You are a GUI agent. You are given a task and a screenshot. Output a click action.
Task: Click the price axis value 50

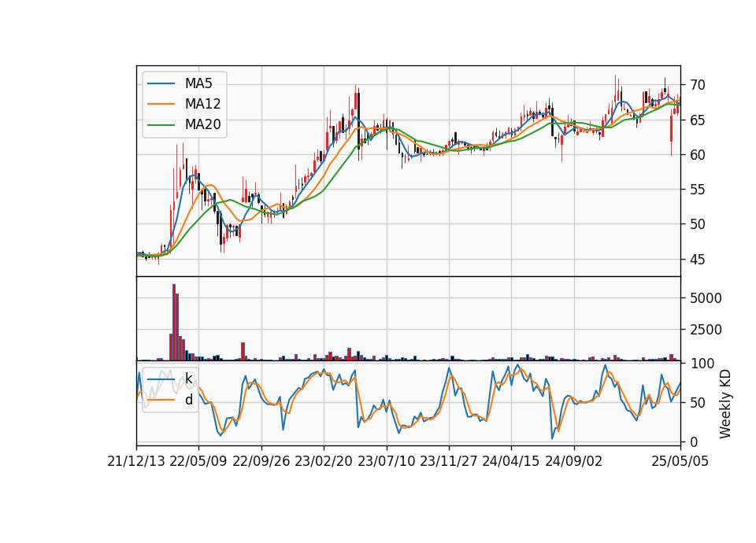[x=697, y=224]
